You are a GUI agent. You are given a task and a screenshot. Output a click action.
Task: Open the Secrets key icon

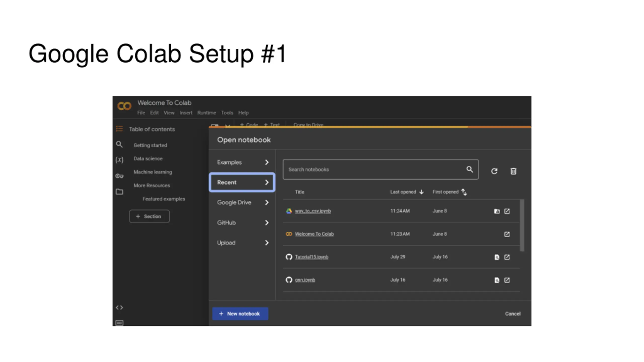(x=119, y=176)
